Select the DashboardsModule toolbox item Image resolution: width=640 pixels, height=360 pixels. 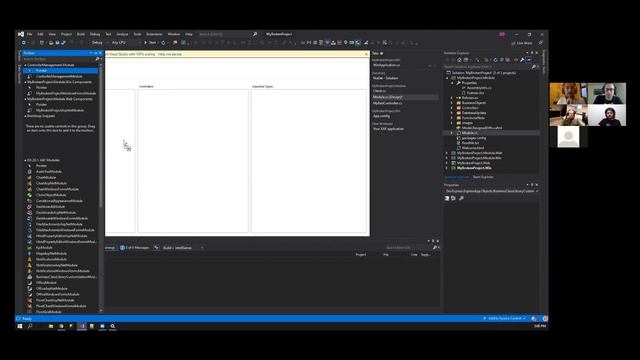(50, 207)
